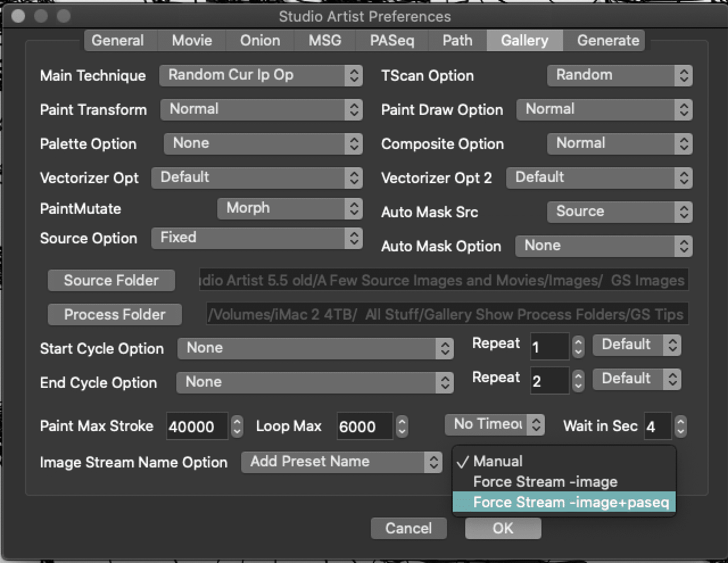This screenshot has height=563, width=728.
Task: Click the Source Folder button
Action: click(111, 280)
